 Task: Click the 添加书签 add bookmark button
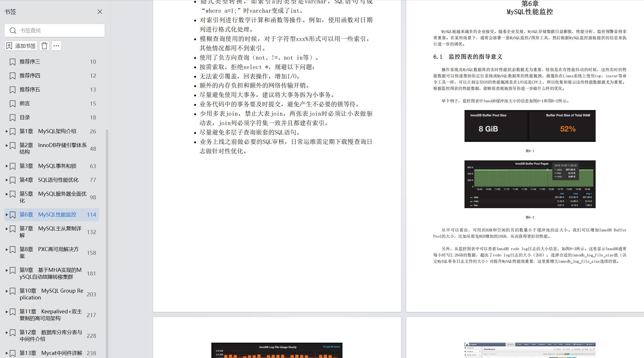(21, 46)
